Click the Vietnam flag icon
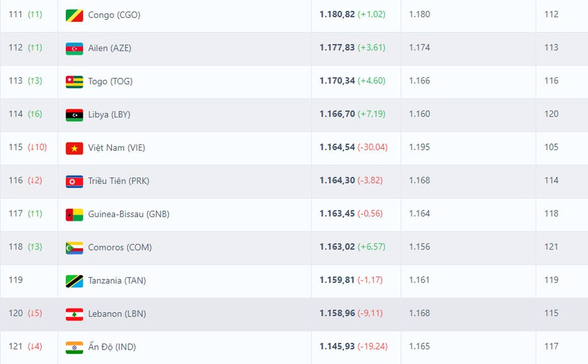Viewport: 588px width, 364px height. click(74, 148)
